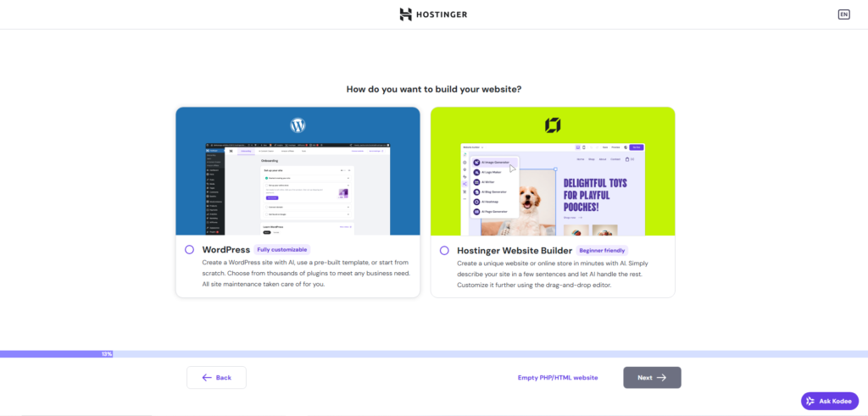Click the 'WordPress' option title
Screen dimensions: 868x416
tap(225, 250)
